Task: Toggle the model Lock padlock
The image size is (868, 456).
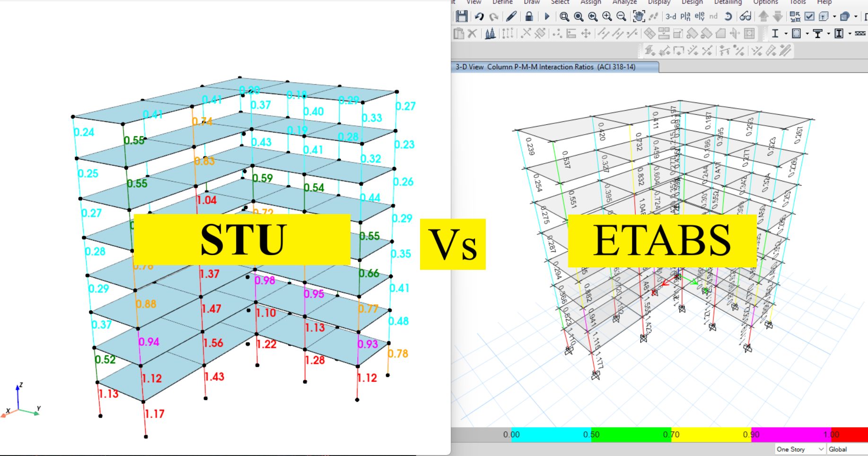Action: pyautogui.click(x=529, y=17)
